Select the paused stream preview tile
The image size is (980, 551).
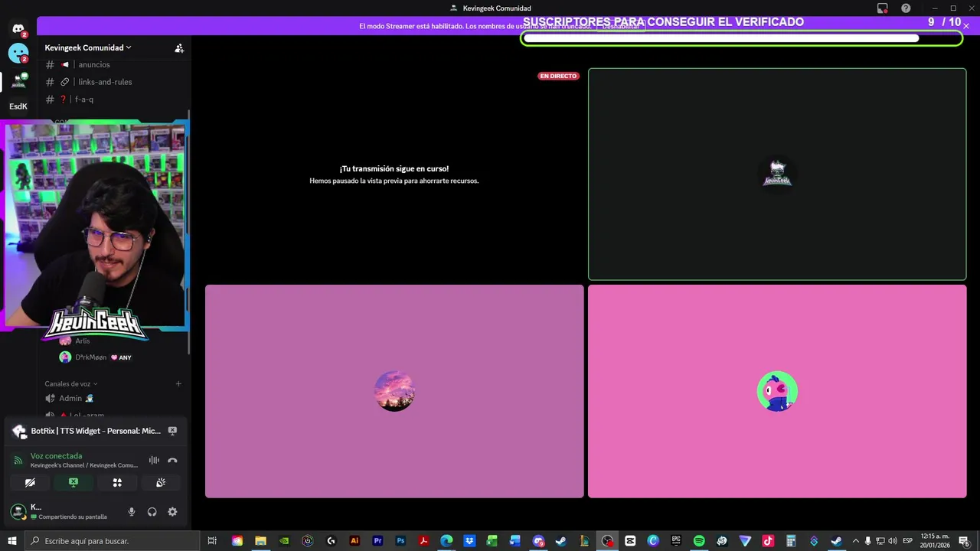coord(394,174)
